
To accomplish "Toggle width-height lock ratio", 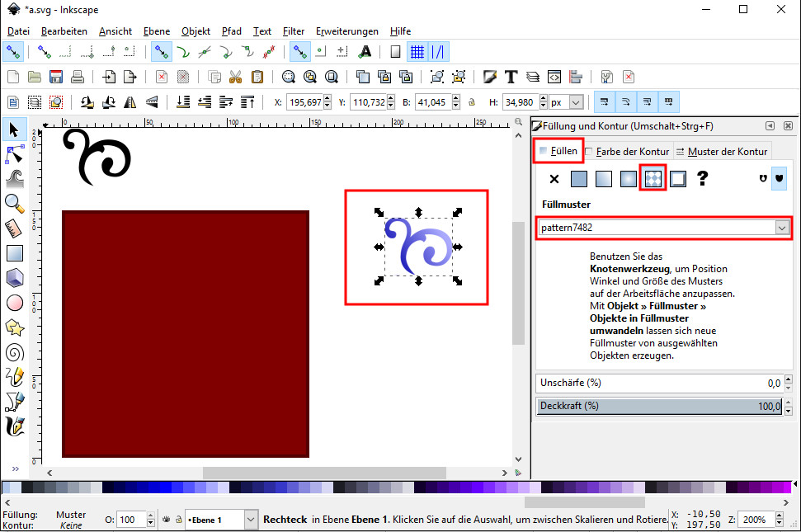I will coord(471,103).
